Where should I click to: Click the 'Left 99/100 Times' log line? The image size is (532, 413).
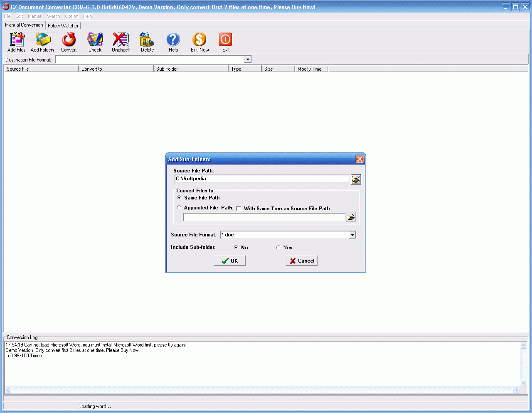(x=24, y=356)
